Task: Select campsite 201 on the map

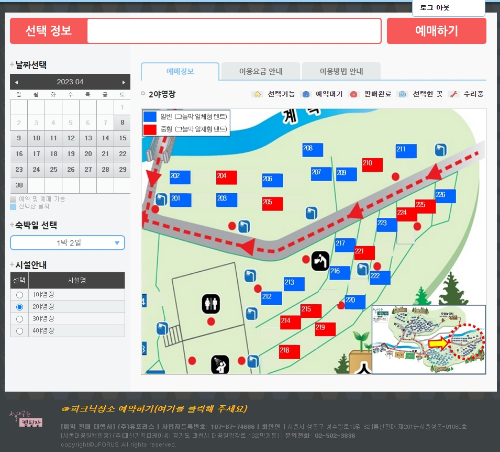Action: coord(180,200)
